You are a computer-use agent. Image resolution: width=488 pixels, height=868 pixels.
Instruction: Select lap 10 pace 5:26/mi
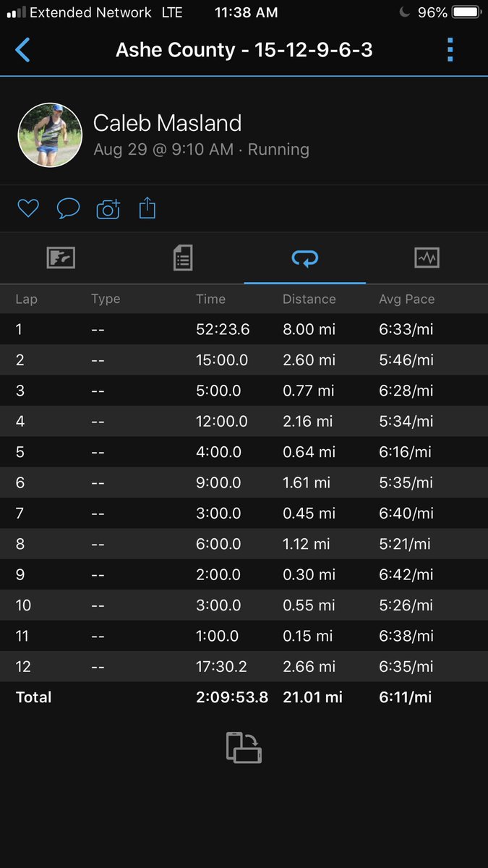[x=406, y=605]
